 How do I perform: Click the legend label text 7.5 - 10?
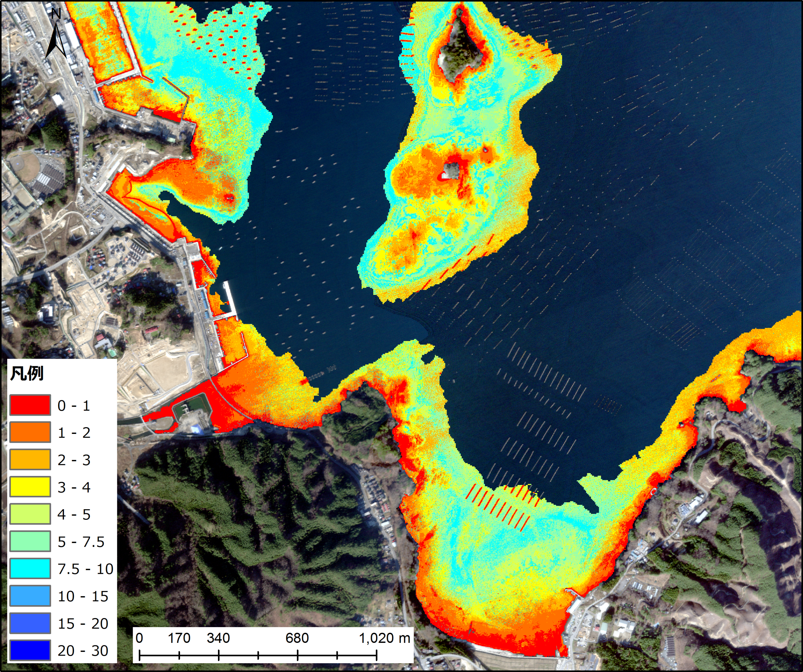(86, 569)
